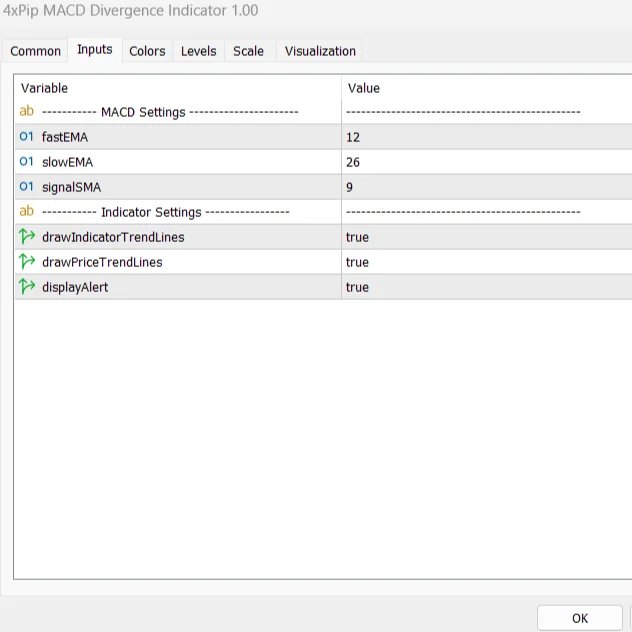This screenshot has width=632, height=632.
Task: Switch to the Common tab
Action: (x=36, y=51)
